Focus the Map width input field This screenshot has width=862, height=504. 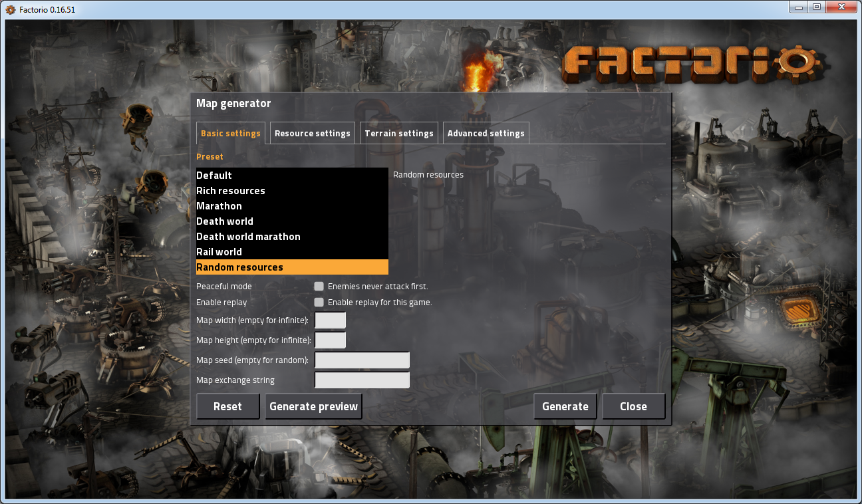(330, 320)
